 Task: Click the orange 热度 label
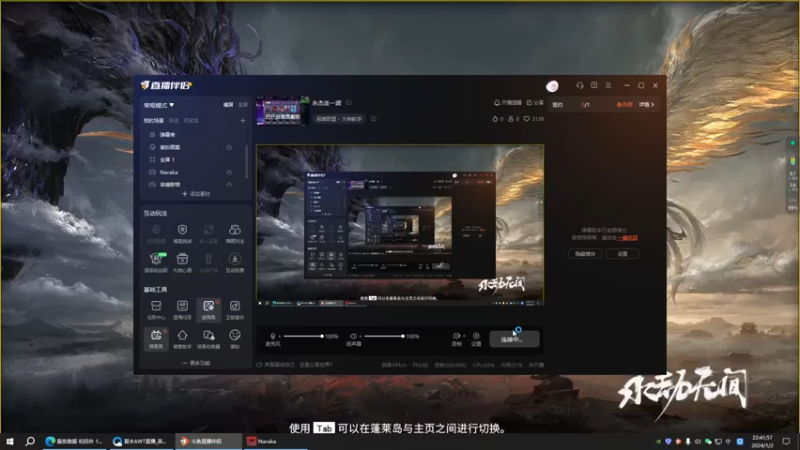tap(624, 105)
